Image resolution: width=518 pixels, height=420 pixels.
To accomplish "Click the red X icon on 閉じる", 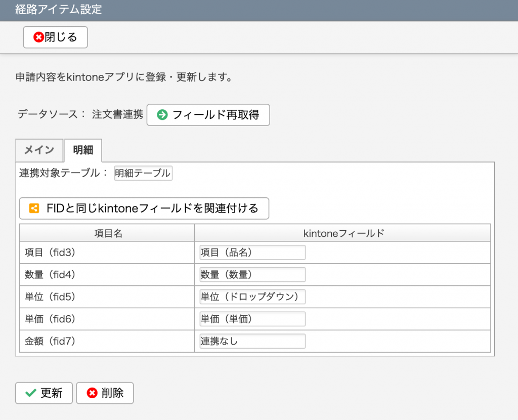I will 38,37.
